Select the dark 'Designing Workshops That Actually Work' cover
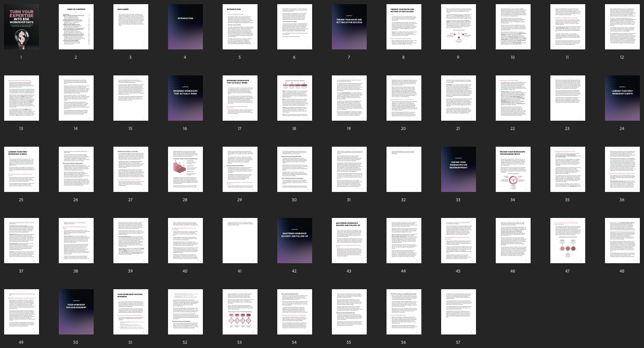Image resolution: width=644 pixels, height=348 pixels. 185,98
